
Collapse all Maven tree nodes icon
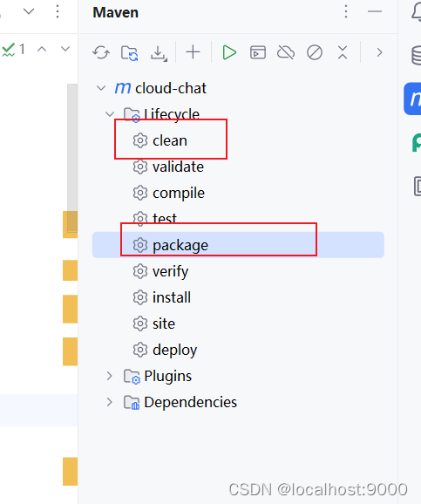point(343,52)
